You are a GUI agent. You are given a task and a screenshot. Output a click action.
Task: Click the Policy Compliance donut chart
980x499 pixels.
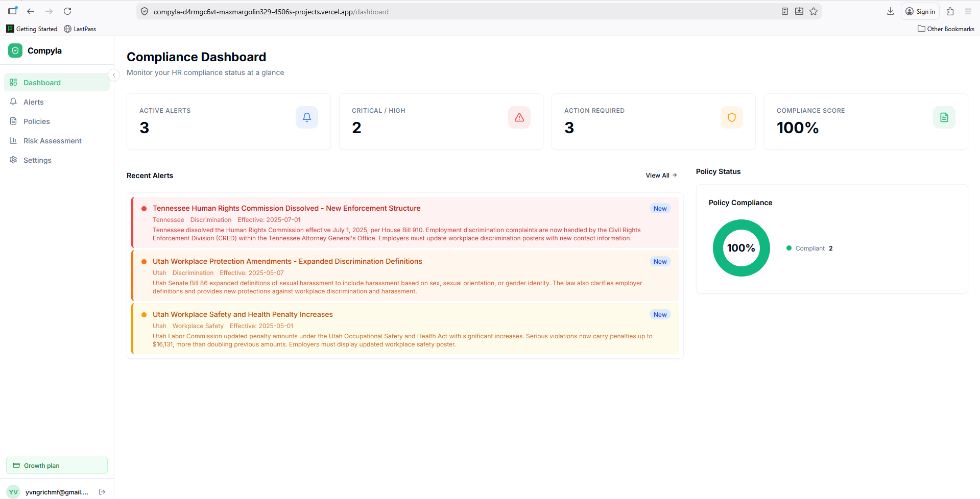741,248
